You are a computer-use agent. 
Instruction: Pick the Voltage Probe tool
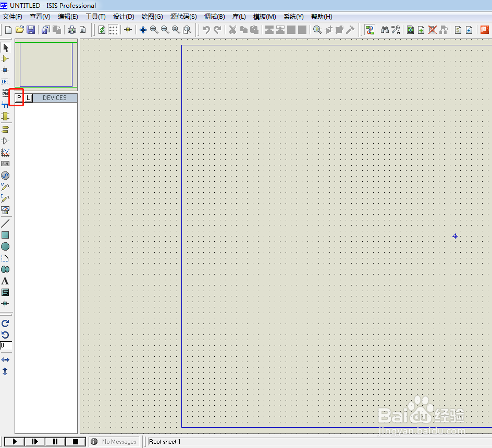point(5,187)
